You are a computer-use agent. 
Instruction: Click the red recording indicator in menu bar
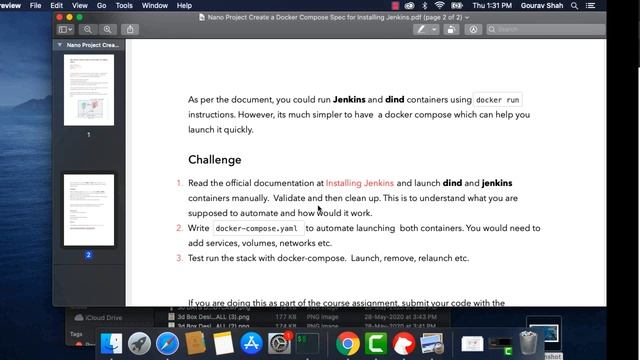[395, 6]
